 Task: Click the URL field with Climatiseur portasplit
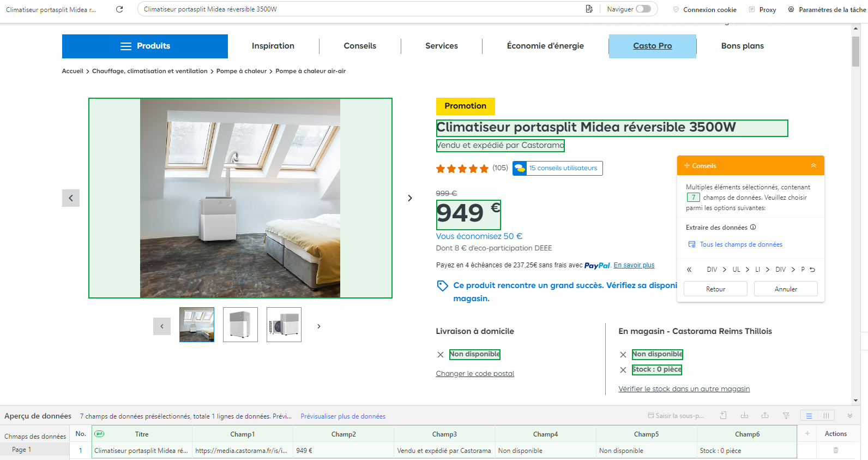point(360,9)
